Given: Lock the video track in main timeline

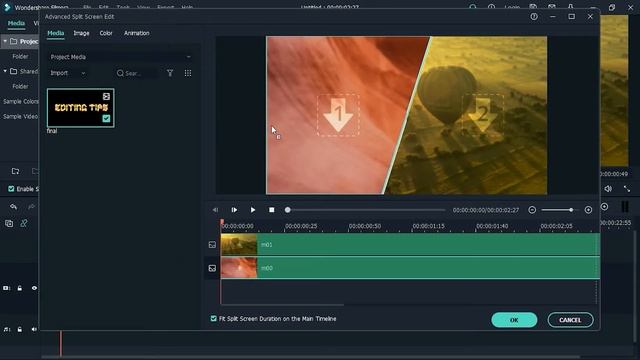Looking at the screenshot, I should (20, 288).
